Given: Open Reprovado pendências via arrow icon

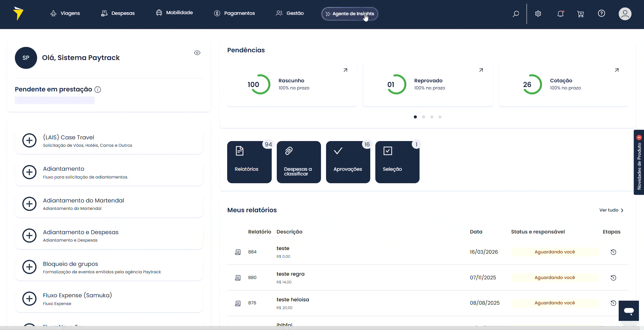Looking at the screenshot, I should pos(481,70).
